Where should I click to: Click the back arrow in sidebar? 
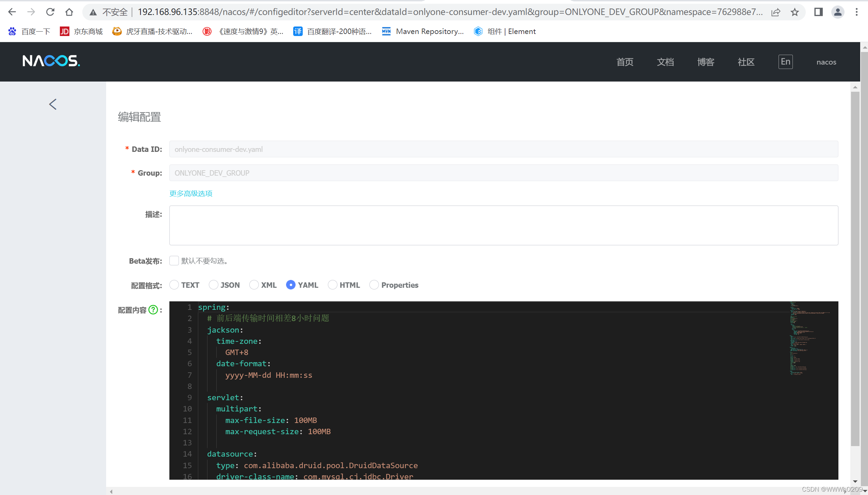[x=53, y=104]
